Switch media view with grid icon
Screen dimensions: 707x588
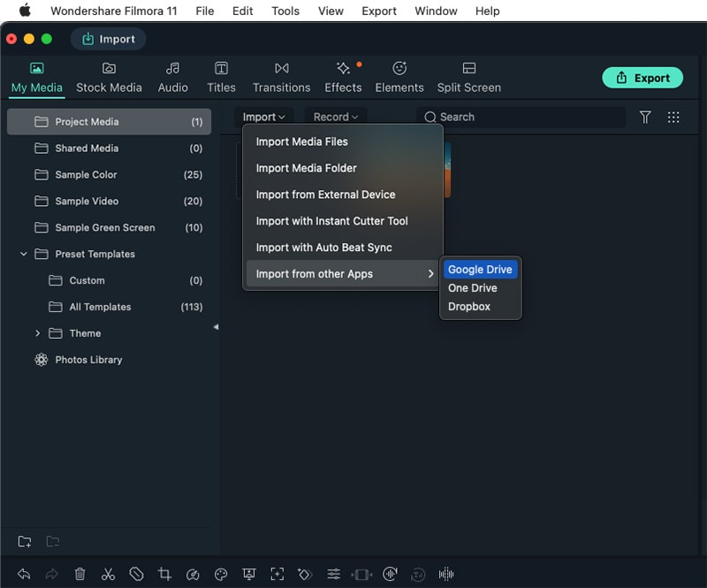673,118
